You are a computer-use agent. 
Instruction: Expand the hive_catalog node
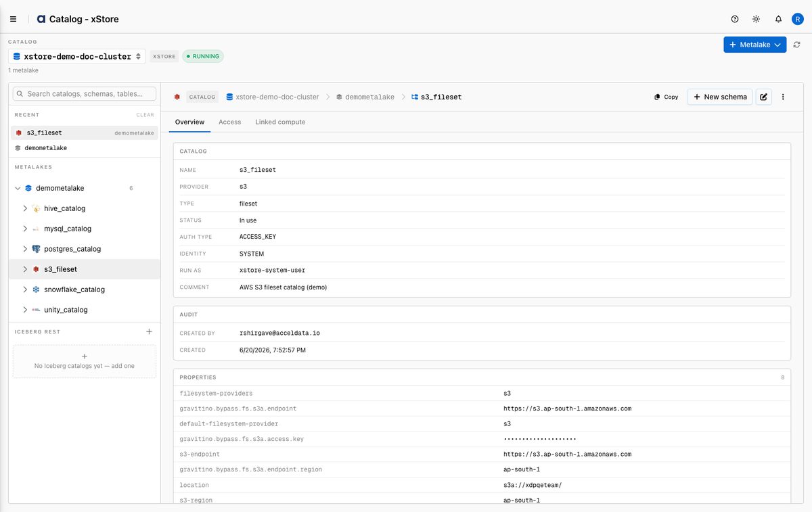click(25, 208)
